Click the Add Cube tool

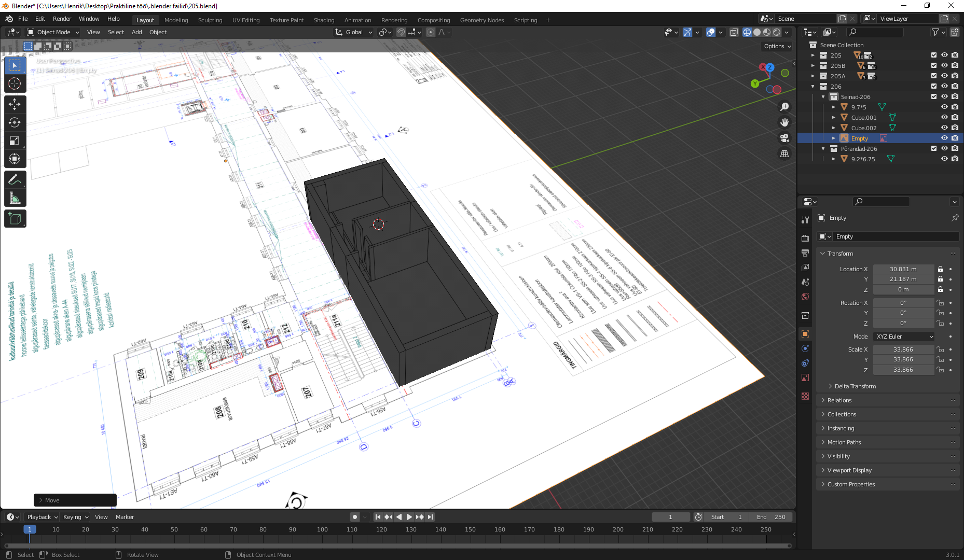pos(15,219)
